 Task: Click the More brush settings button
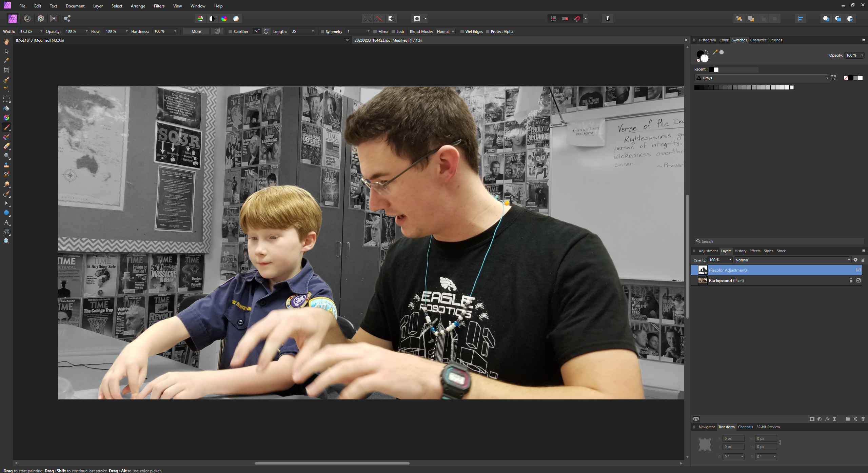tap(196, 31)
